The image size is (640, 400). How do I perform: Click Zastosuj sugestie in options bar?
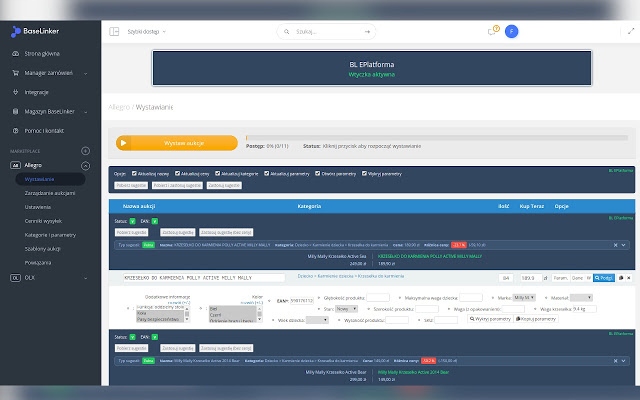click(224, 185)
